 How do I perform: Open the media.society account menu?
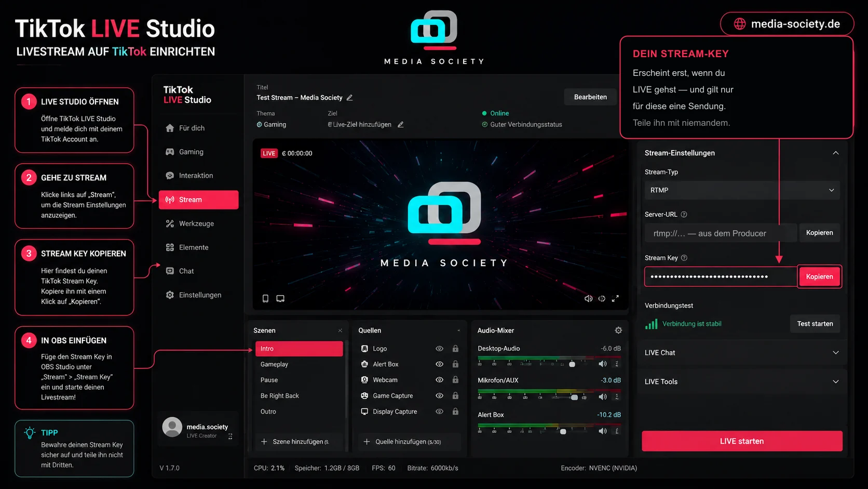click(230, 437)
